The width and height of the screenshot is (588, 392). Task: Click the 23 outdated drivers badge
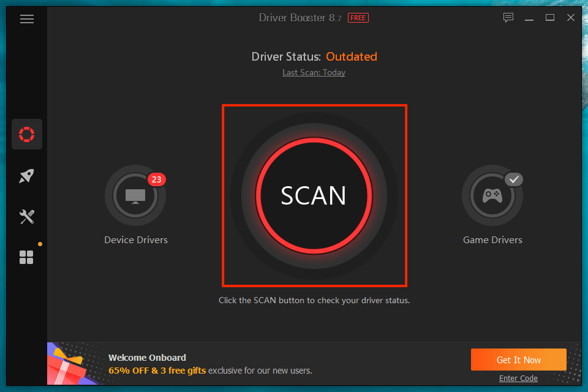(x=156, y=179)
